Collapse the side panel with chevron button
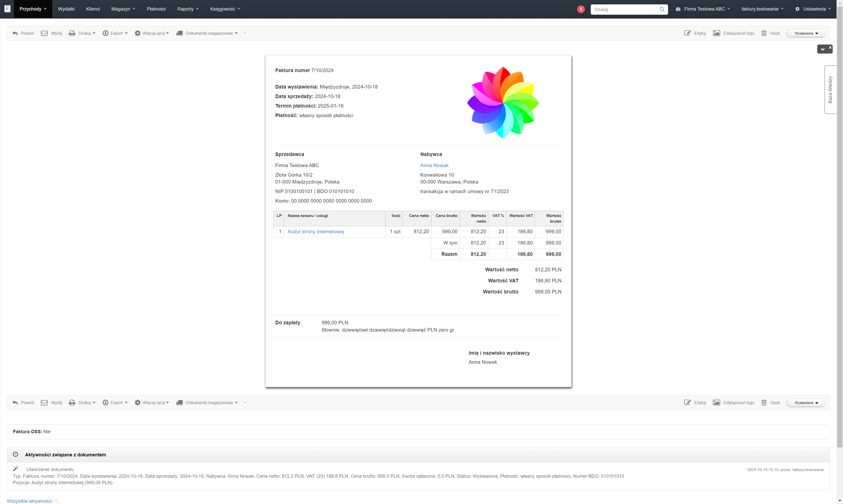The height and width of the screenshot is (504, 843). [x=823, y=50]
